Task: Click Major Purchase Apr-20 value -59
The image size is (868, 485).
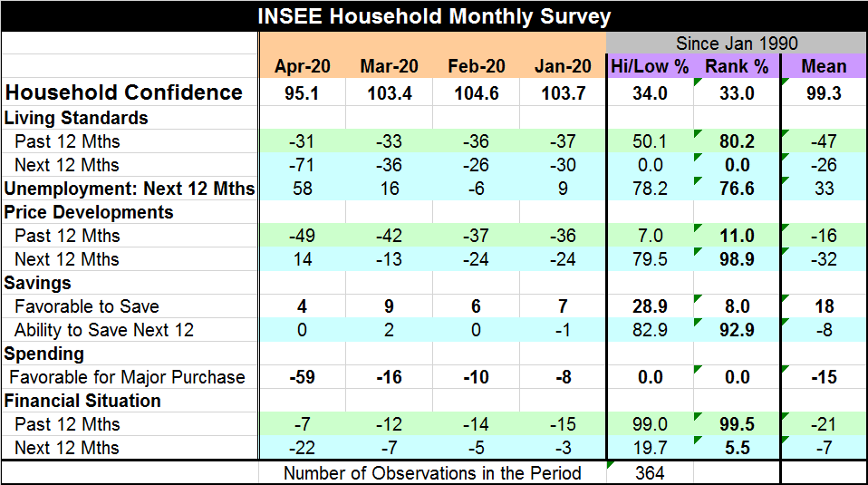Action: pos(302,378)
